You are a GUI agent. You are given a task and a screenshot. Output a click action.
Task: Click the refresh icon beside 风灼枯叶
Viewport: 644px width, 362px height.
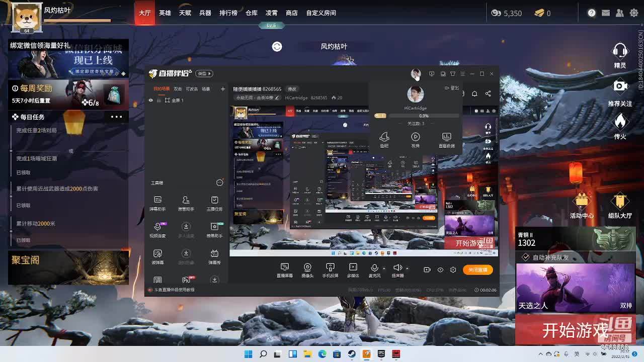[277, 47]
